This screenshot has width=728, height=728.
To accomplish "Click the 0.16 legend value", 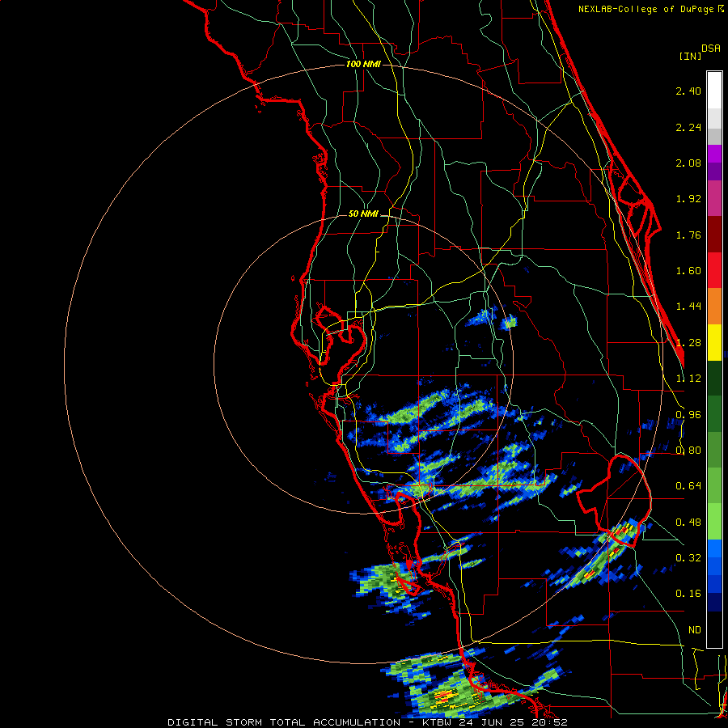I will pos(688,594).
